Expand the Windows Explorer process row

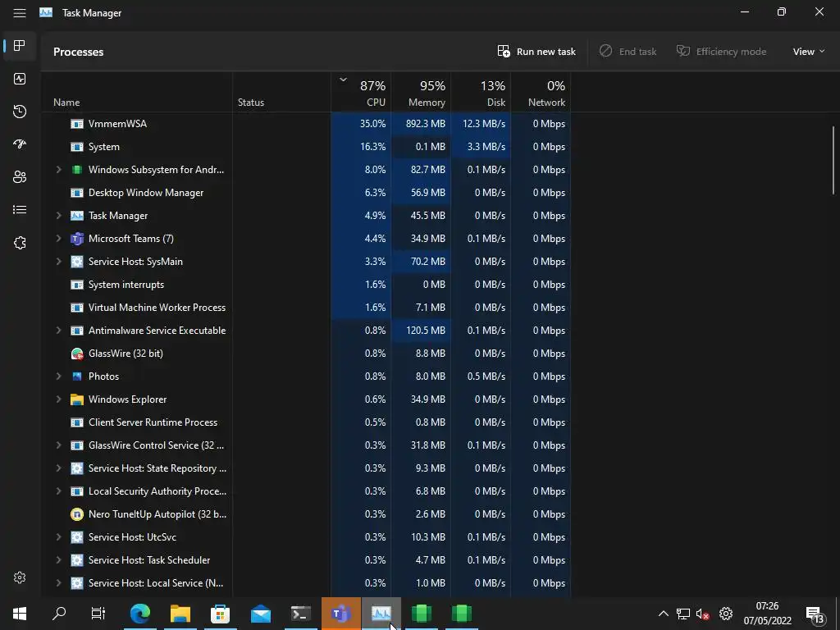coord(58,399)
